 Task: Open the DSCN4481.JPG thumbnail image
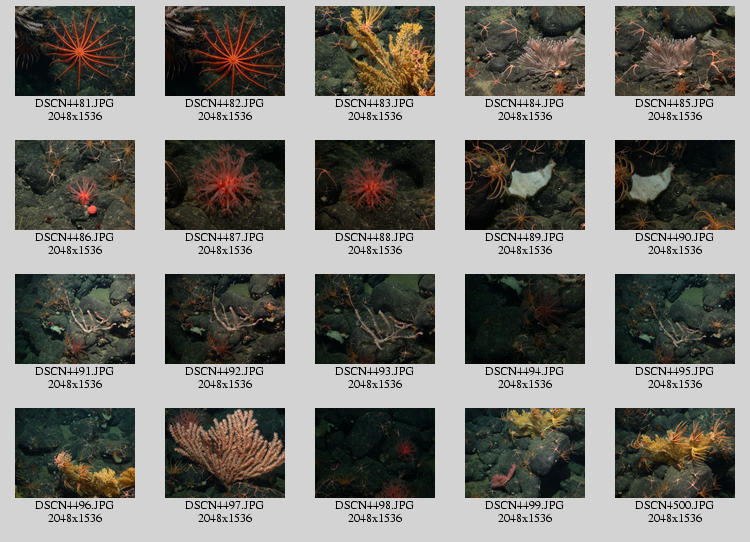point(75,51)
